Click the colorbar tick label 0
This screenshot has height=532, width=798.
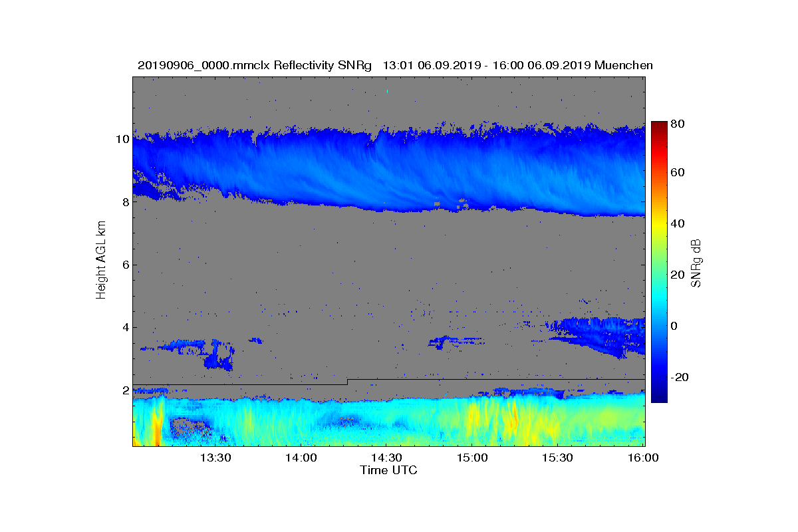pyautogui.click(x=675, y=327)
